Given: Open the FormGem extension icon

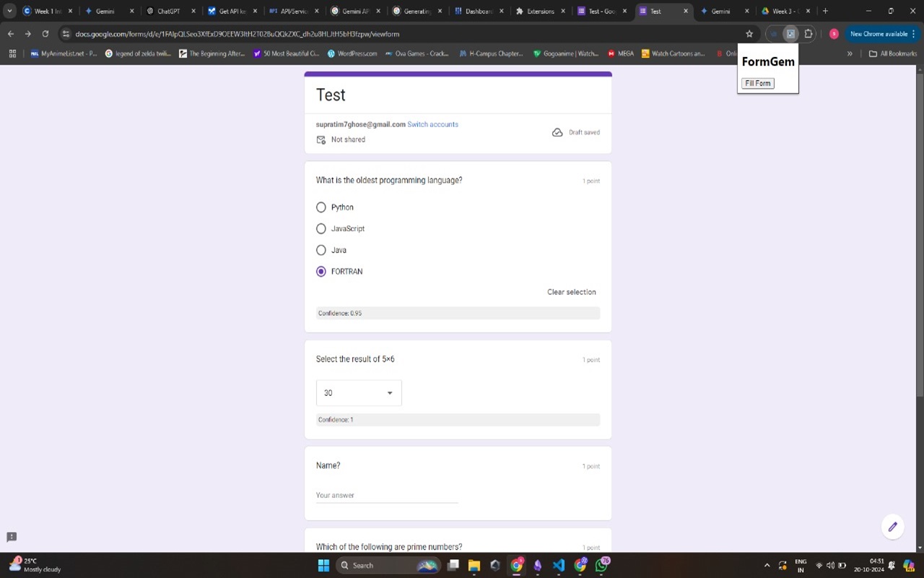Looking at the screenshot, I should pos(790,34).
